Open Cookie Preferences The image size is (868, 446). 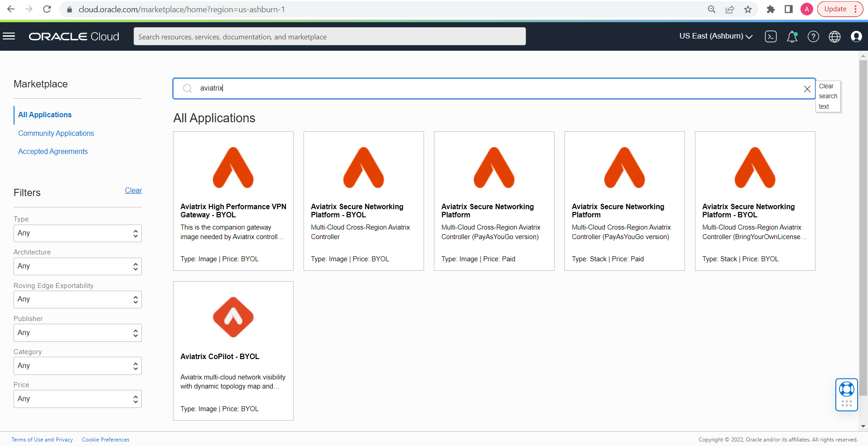[105, 439]
